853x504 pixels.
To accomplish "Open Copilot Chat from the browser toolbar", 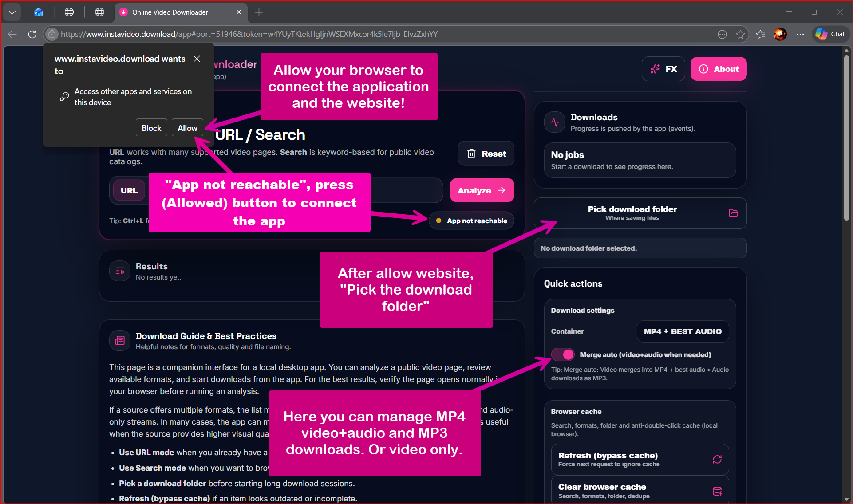I will 829,34.
